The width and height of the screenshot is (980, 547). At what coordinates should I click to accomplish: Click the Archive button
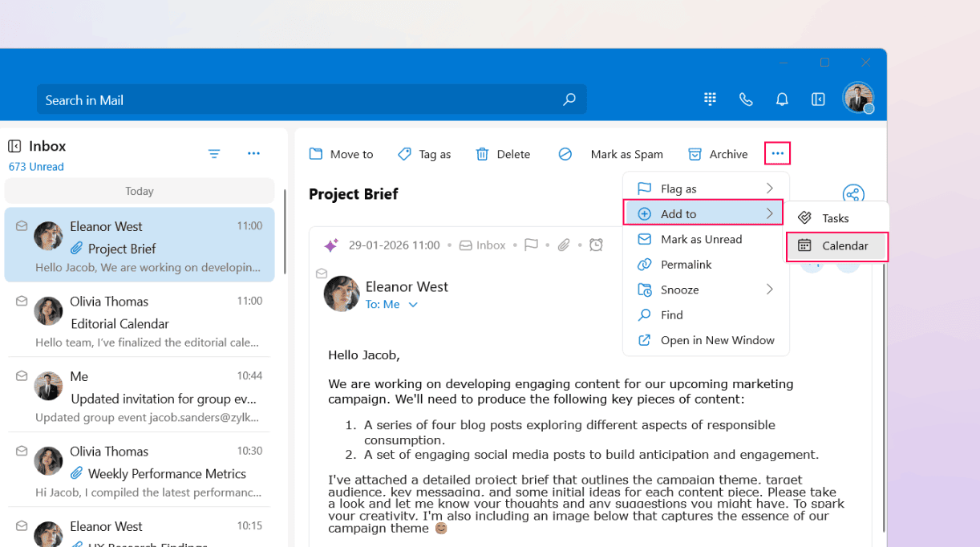(x=718, y=154)
